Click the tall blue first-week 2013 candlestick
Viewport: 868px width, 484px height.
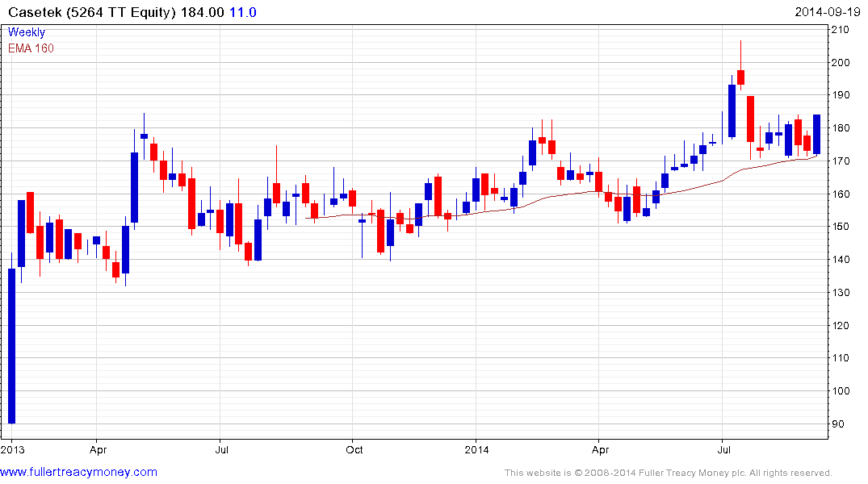pos(12,346)
